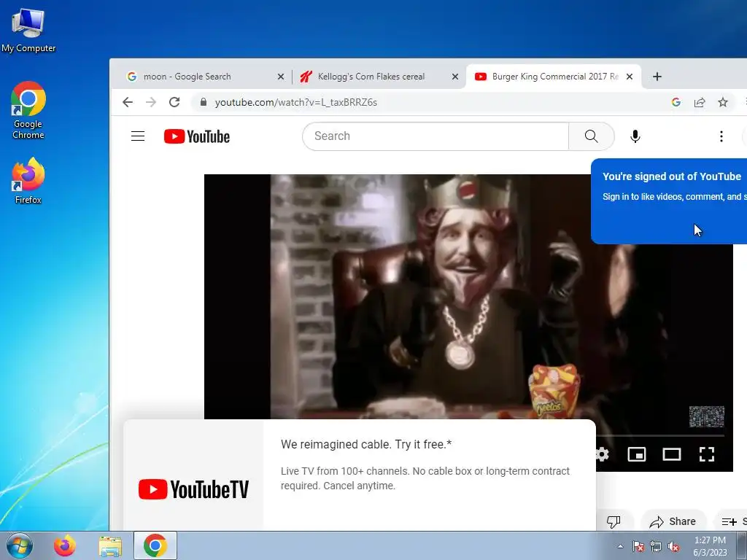Select the Burger King Commercial tab
The width and height of the screenshot is (747, 560).
point(555,77)
